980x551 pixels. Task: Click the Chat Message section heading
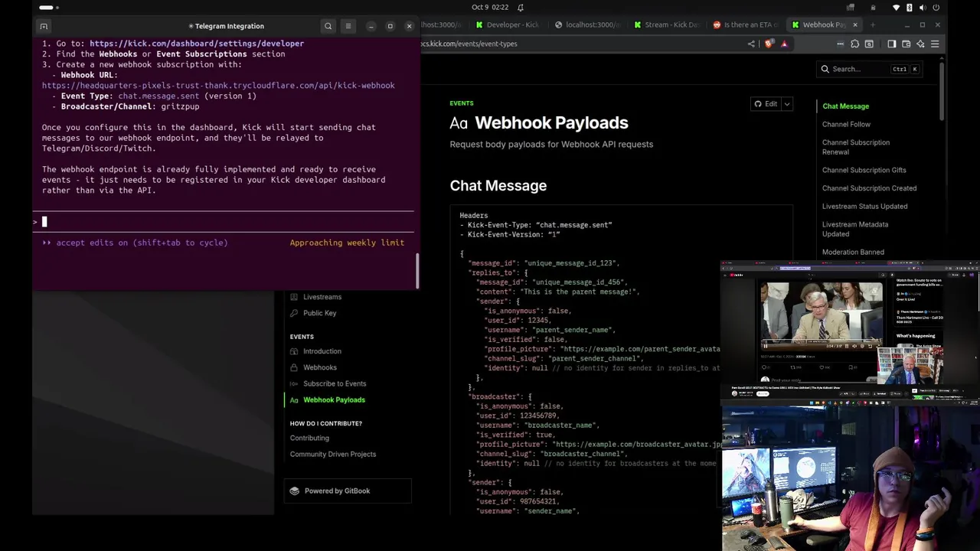[498, 186]
